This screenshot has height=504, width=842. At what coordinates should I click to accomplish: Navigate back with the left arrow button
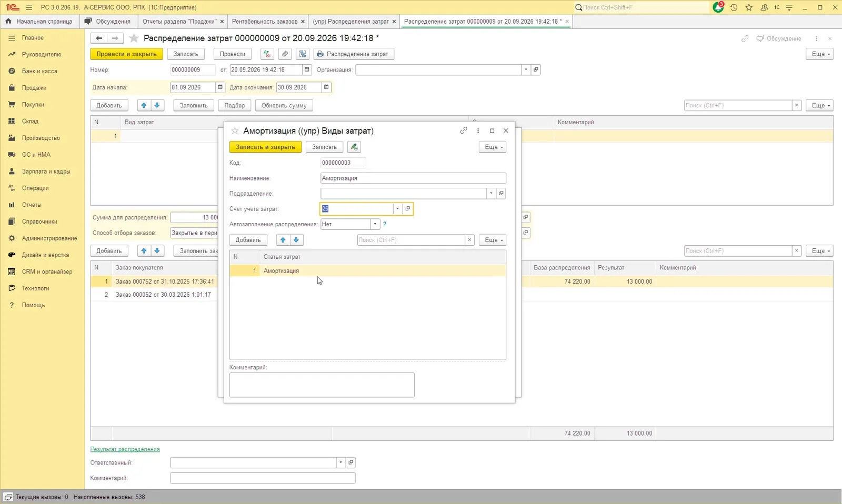(x=99, y=38)
